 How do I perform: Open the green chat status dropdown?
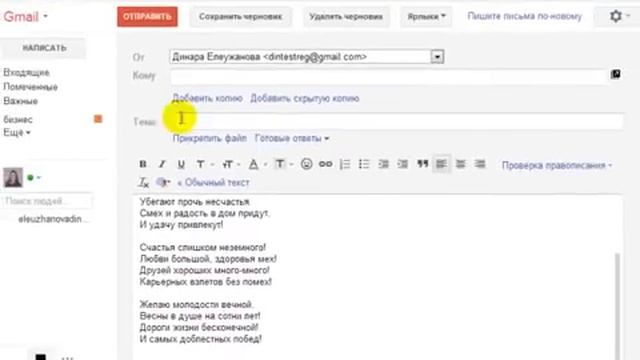coord(34,178)
